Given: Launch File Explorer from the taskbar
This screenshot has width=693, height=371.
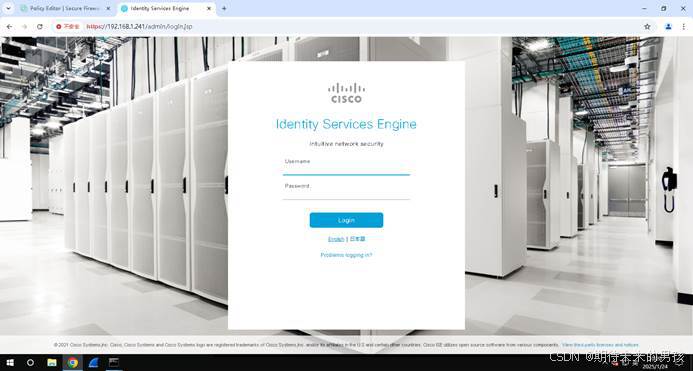Looking at the screenshot, I should pos(52,363).
